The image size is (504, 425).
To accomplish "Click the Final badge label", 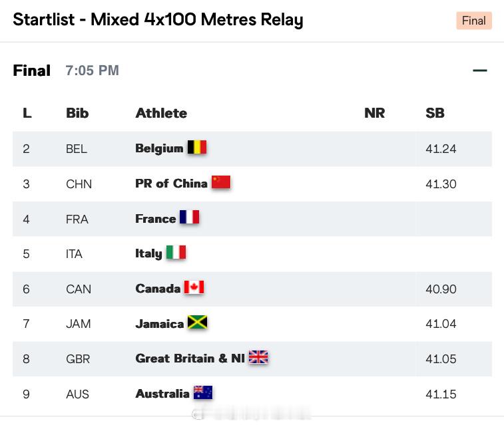I will tap(474, 21).
